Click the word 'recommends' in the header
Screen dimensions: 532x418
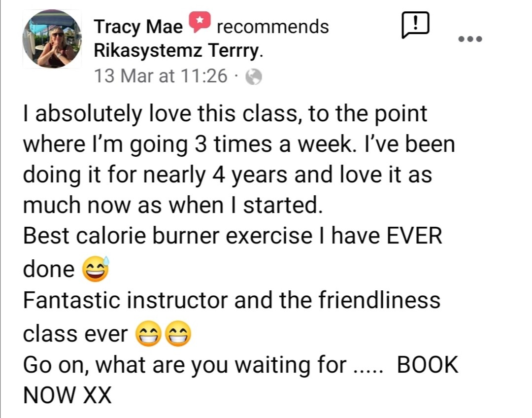[273, 27]
